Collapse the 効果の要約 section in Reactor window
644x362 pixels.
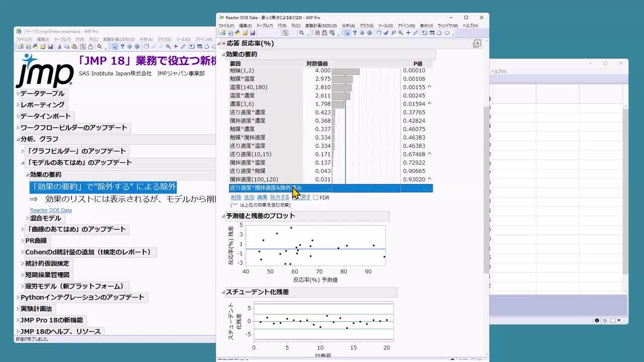click(x=223, y=54)
